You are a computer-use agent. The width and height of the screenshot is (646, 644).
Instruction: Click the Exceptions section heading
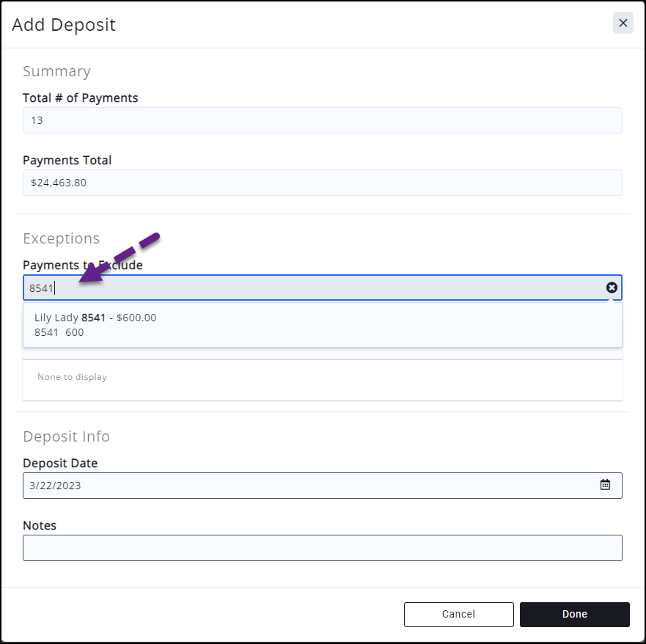[61, 238]
